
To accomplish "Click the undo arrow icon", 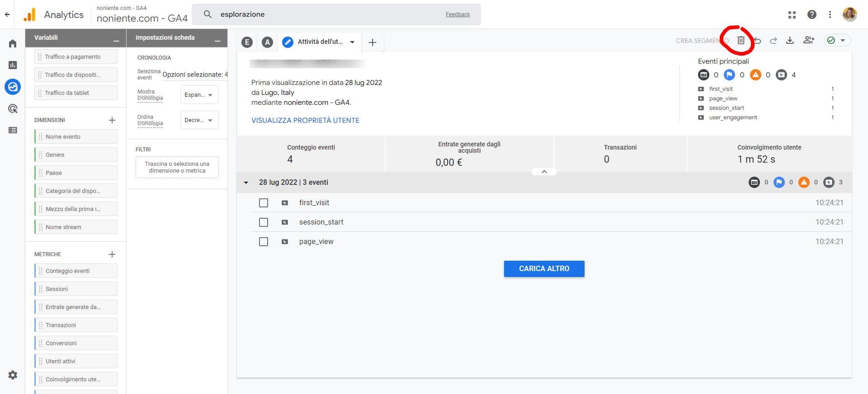I will [x=758, y=41].
